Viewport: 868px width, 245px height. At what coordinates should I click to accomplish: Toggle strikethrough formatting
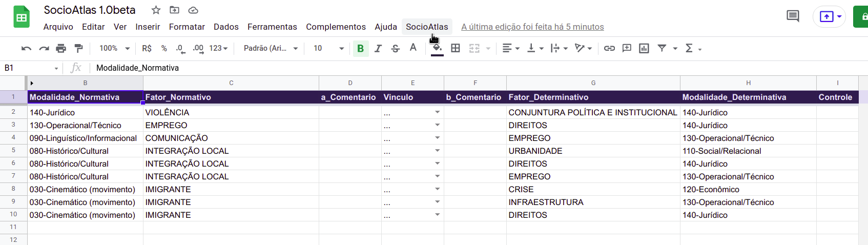(396, 48)
